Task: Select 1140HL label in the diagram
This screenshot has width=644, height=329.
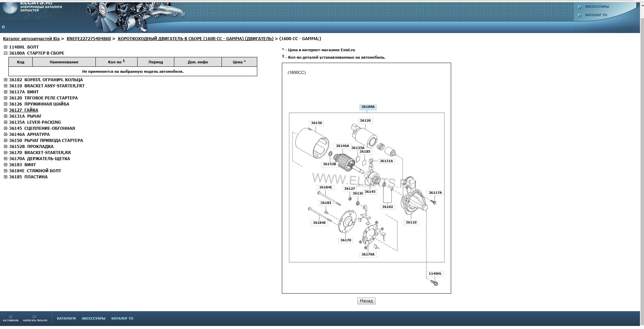Action: 435,274
